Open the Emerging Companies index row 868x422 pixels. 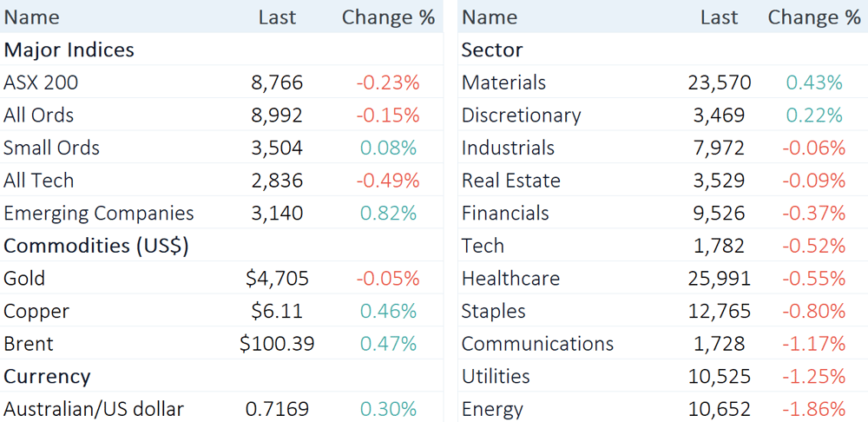coord(99,214)
